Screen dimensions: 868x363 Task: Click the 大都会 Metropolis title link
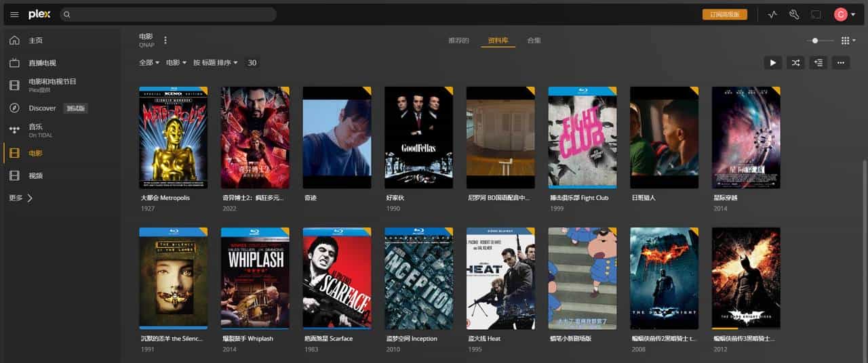(x=165, y=198)
